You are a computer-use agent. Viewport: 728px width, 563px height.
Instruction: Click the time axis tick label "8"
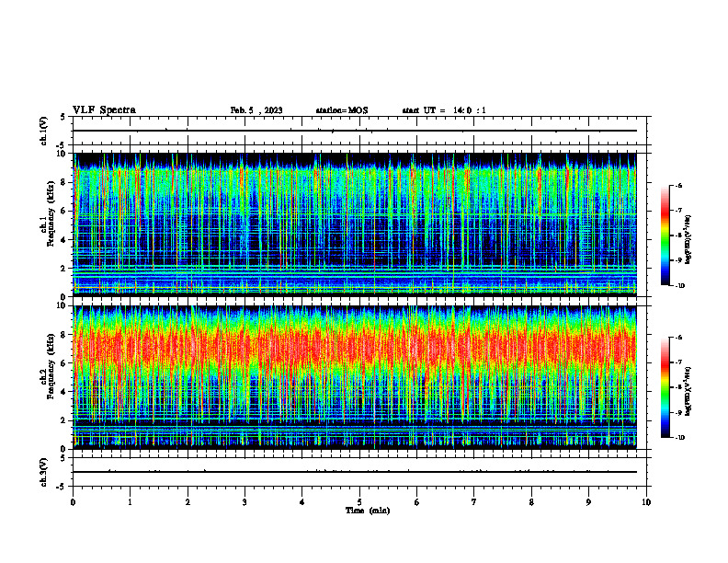pos(531,502)
